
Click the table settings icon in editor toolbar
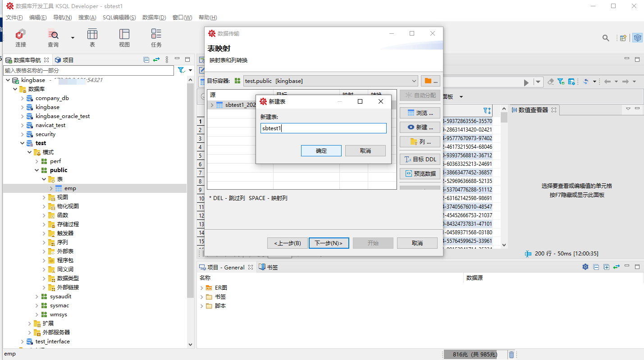[x=571, y=82]
